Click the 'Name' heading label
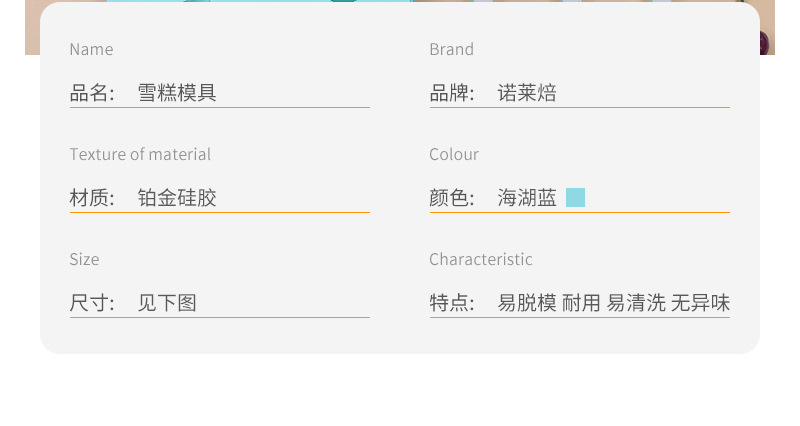Image resolution: width=800 pixels, height=426 pixels. point(91,49)
